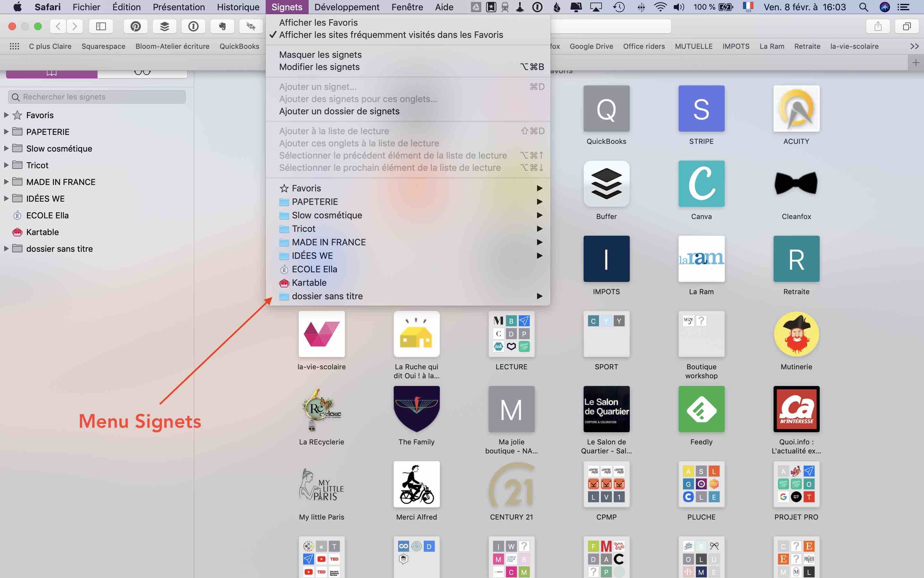The image size is (924, 578).
Task: Show hidden bookmarks with double chevron
Action: pyautogui.click(x=914, y=46)
